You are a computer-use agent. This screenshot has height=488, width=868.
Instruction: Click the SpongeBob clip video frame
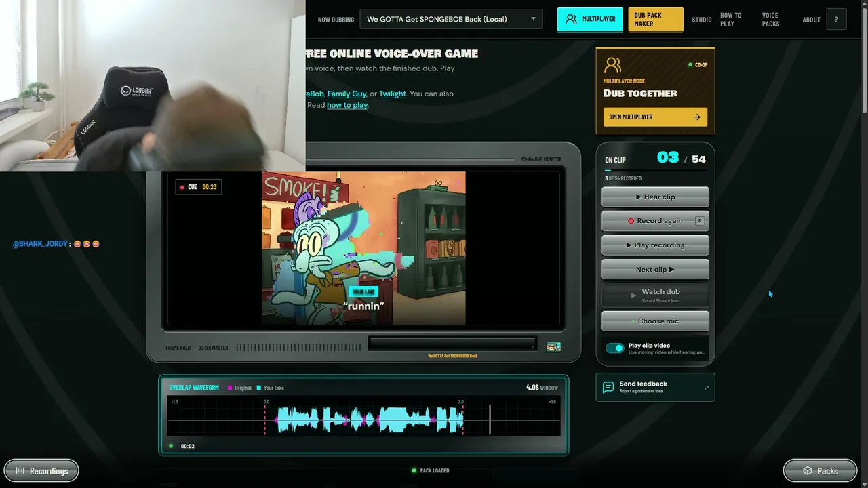pos(363,248)
